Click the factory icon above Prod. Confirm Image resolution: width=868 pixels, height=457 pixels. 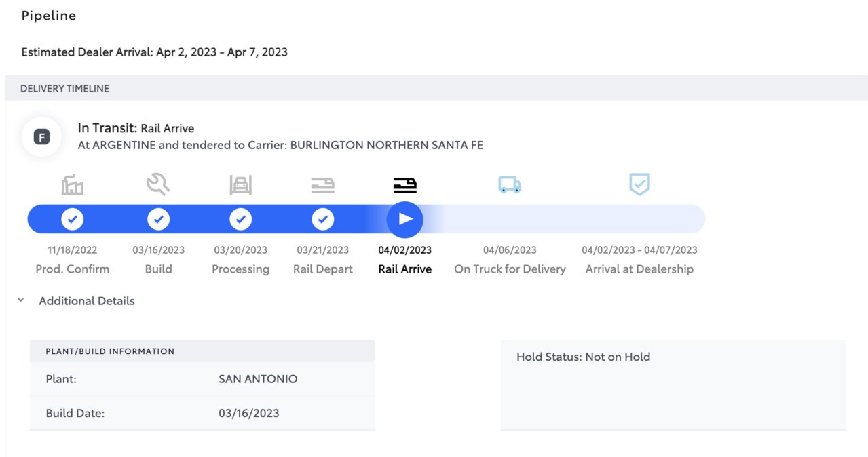point(73,184)
